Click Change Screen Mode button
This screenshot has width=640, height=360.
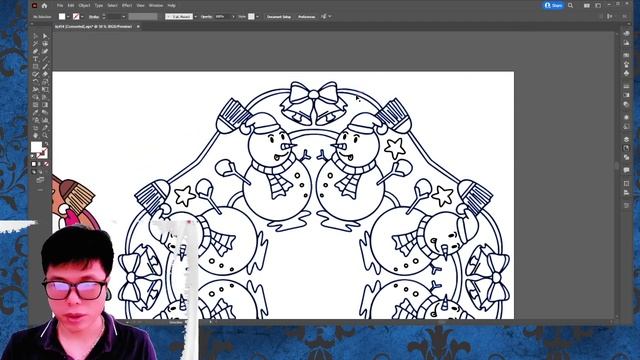point(40,179)
